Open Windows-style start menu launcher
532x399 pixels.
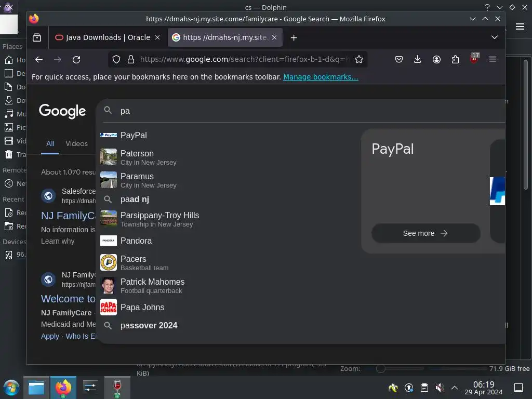11,388
